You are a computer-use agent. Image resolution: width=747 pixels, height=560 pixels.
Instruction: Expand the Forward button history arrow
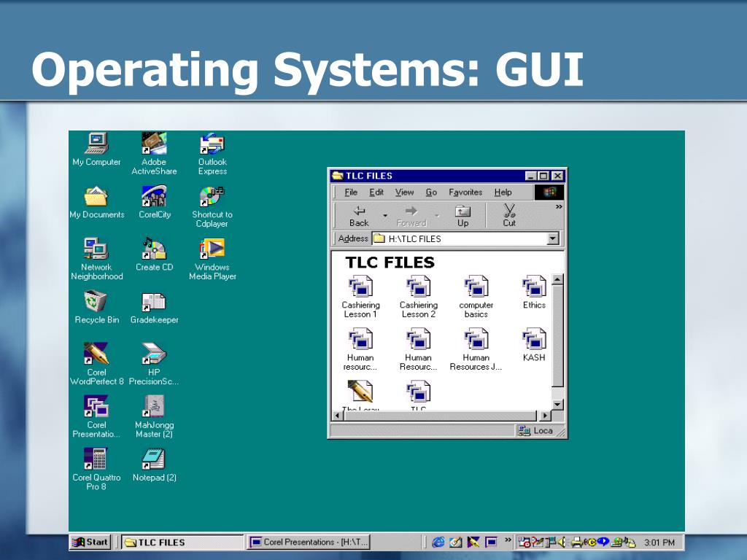point(436,216)
